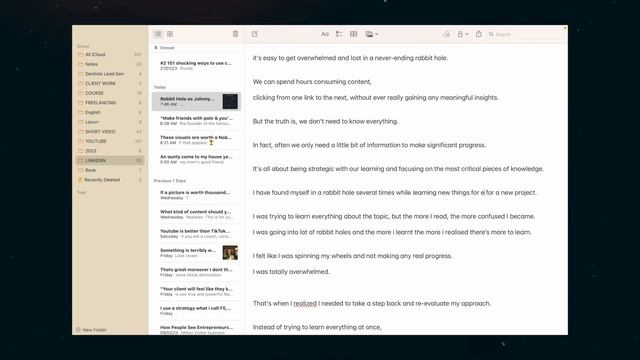Click the share note icon
Image resolution: width=640 pixels, height=360 pixels.
(x=479, y=34)
